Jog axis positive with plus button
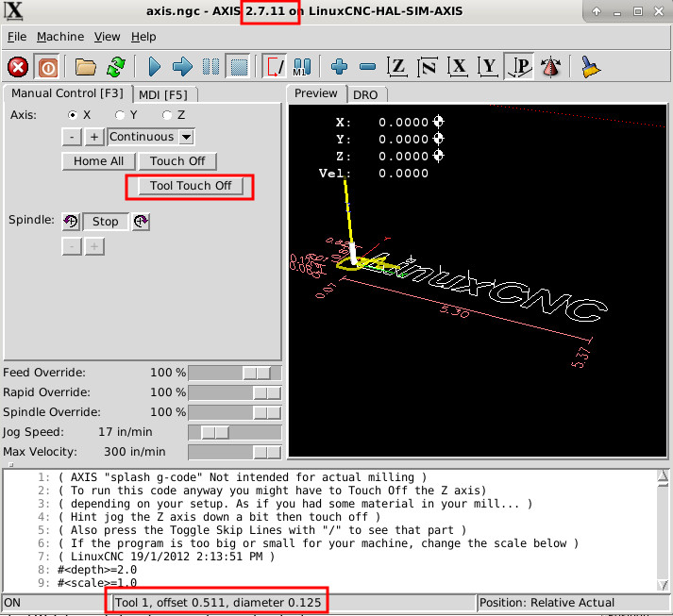Viewport: 673px width, 616px height. coord(94,137)
